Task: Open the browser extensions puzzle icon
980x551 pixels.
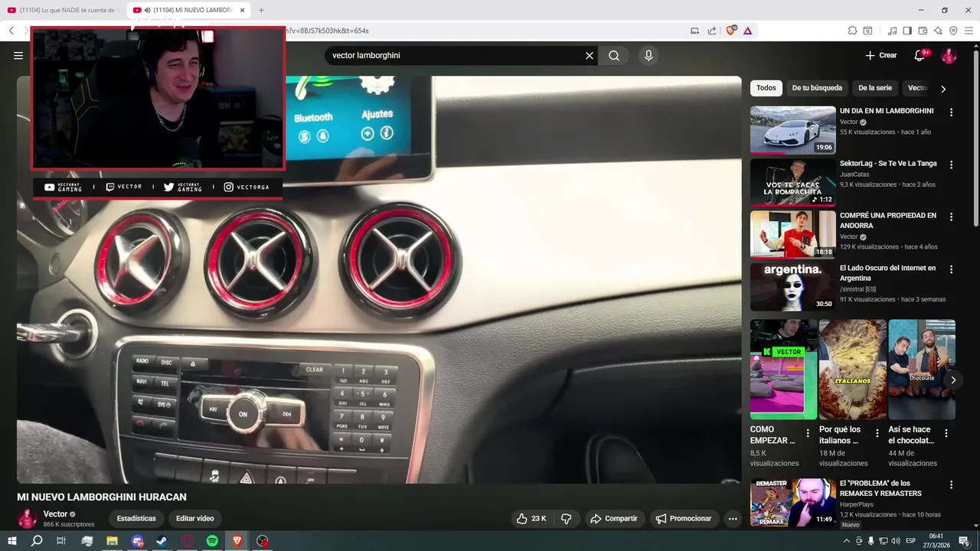Action: [x=852, y=31]
